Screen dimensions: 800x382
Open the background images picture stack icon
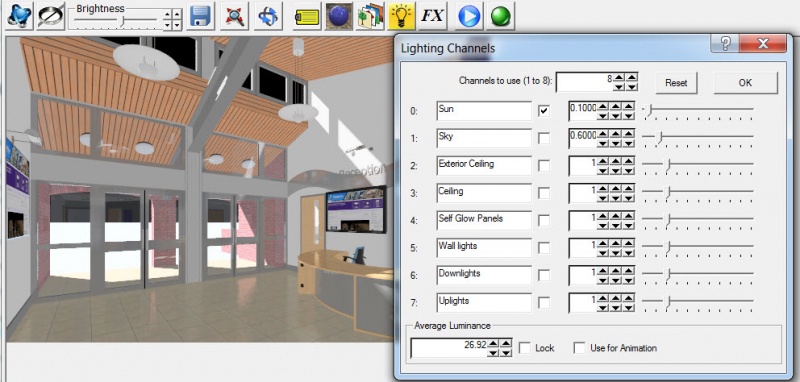(x=370, y=16)
